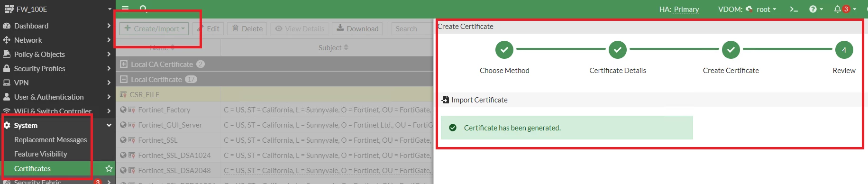Click the HA: Primary status link
The width and height of the screenshot is (868, 184).
(x=679, y=9)
